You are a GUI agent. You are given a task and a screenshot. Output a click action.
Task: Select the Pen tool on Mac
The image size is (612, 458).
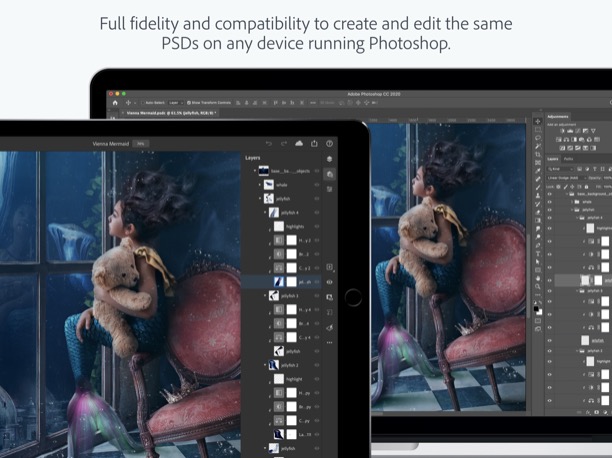coord(538,245)
